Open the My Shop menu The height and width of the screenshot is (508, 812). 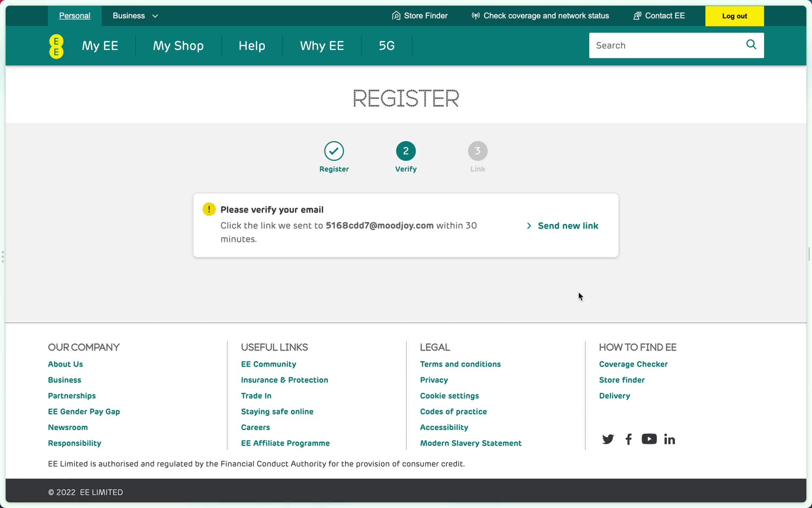coord(178,46)
